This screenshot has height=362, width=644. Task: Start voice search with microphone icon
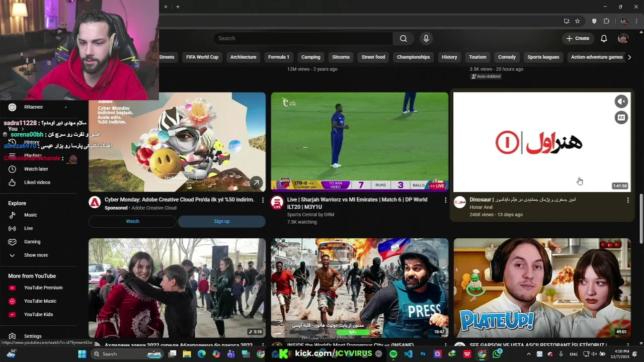tap(426, 38)
